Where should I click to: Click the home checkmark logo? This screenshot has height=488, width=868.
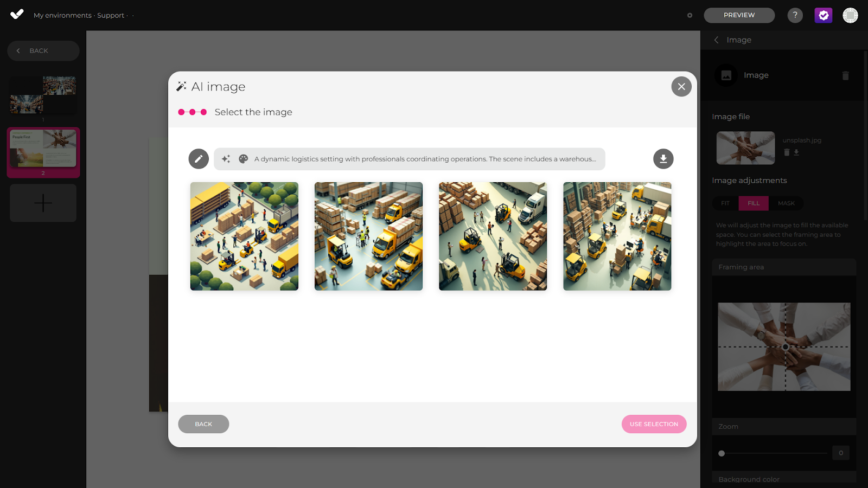click(17, 15)
